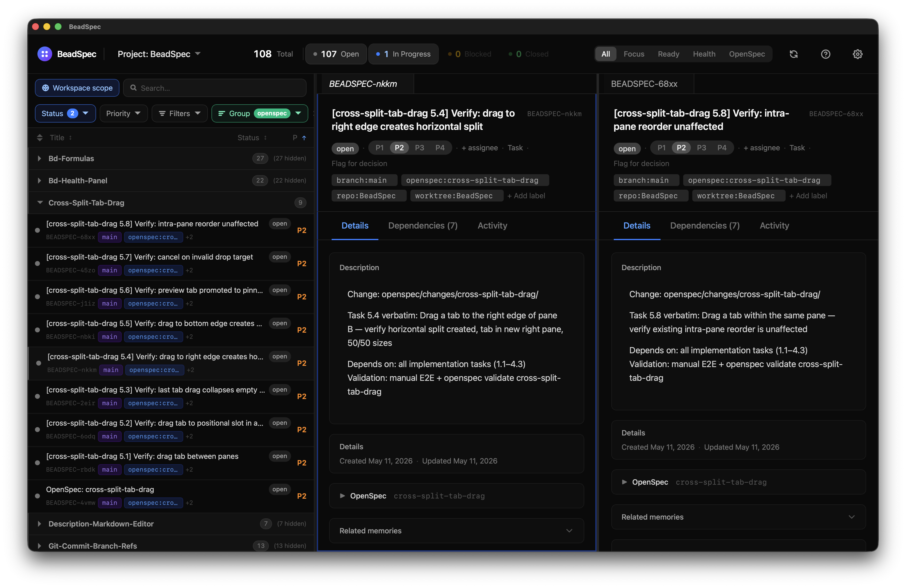
Task: Open Activity tab in BEADSPEC-68xx panel
Action: 774,226
